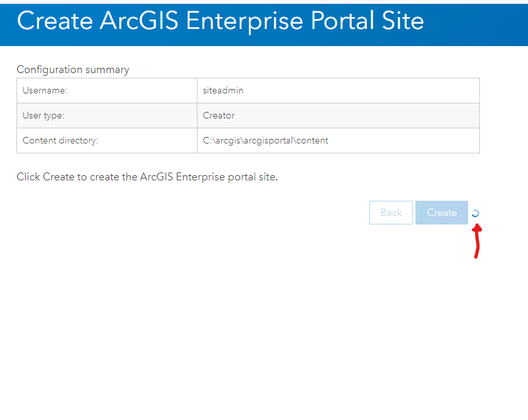Screen dimensions: 528x420
Task: Click the 'Click Create to create' instruction text
Action: [147, 177]
